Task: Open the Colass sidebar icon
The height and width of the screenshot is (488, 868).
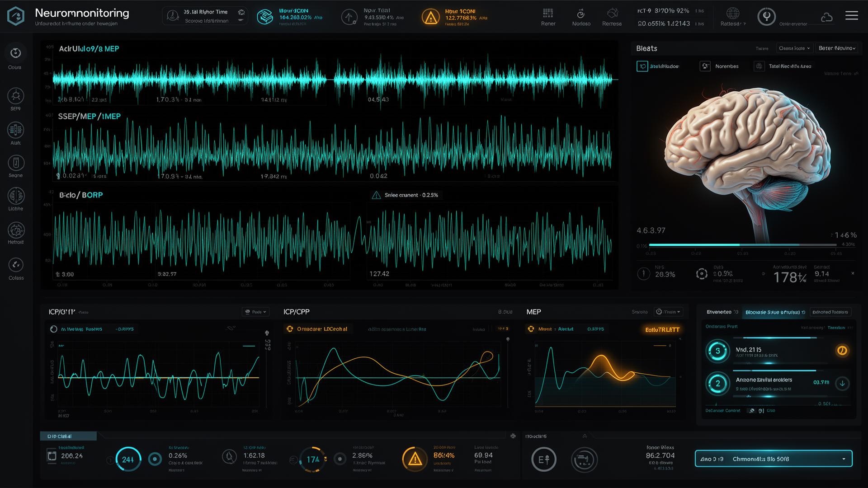Action: click(x=16, y=265)
